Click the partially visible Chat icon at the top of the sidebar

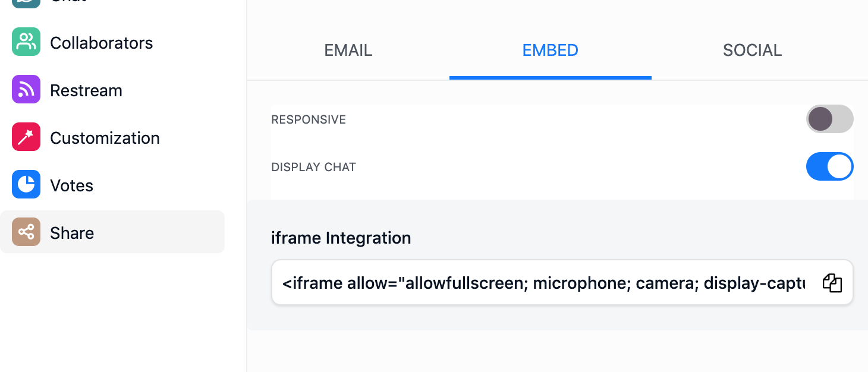click(x=26, y=4)
